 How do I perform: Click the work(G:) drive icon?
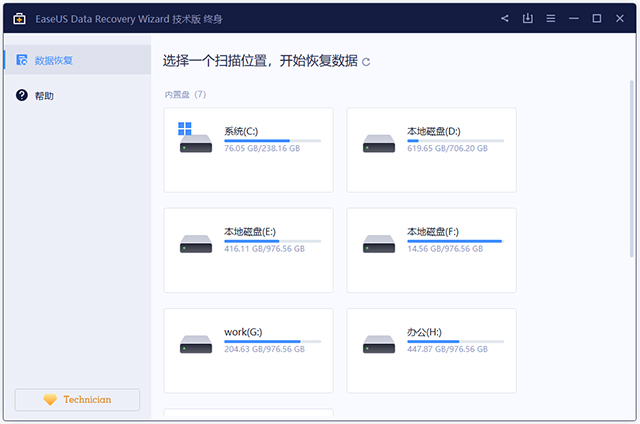[196, 344]
